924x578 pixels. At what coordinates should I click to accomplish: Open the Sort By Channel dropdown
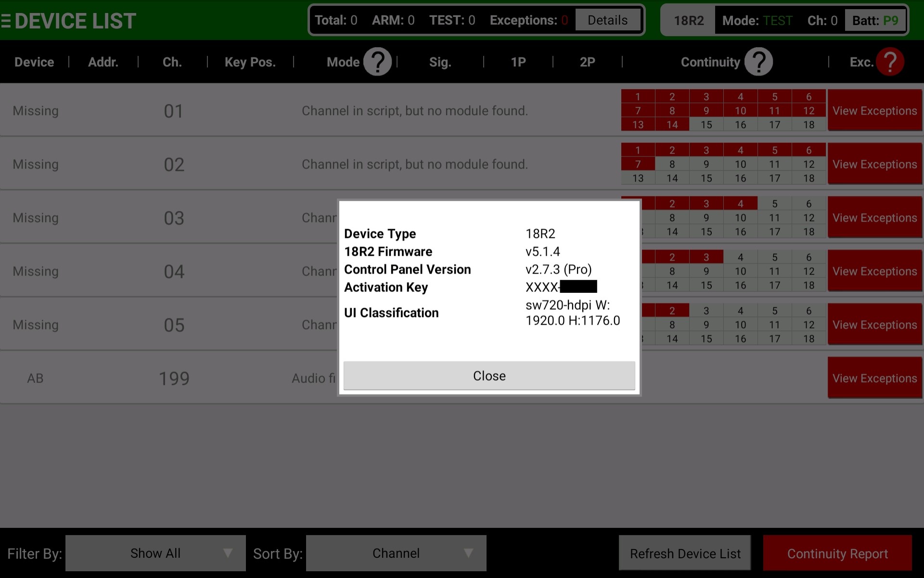396,553
